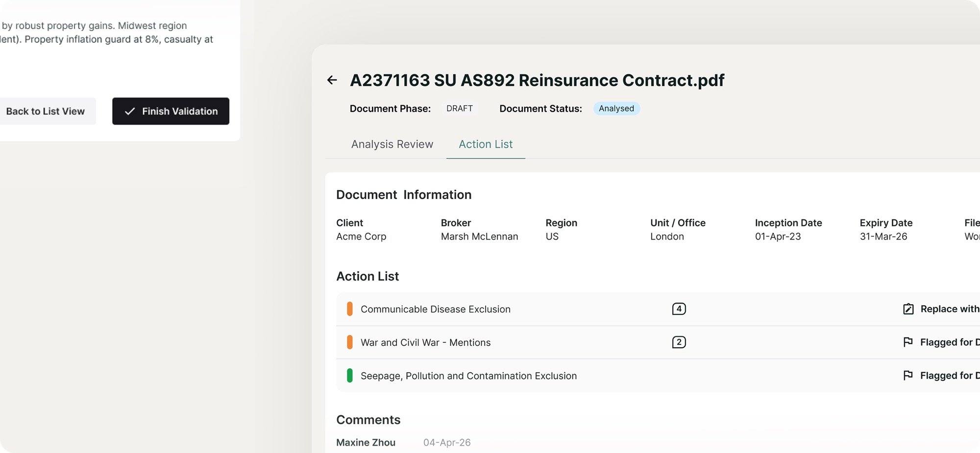The height and width of the screenshot is (453, 980).
Task: Click the Client column label
Action: pos(349,223)
